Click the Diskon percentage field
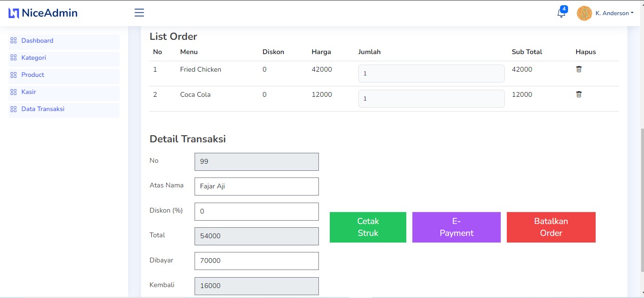Screen dimensions: 644x298 (x=256, y=211)
